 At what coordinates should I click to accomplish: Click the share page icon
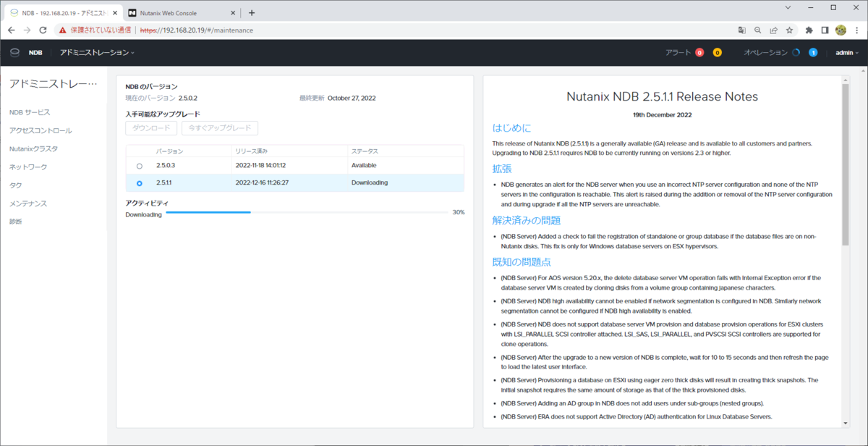[774, 30]
